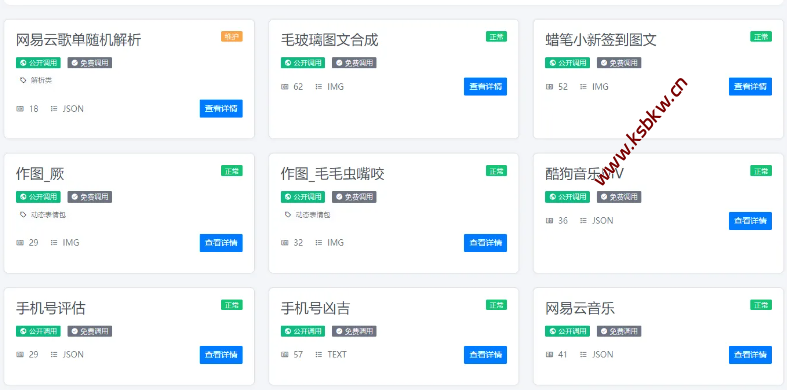Open 查看详情 for 手机号评估
787x390 pixels.
point(221,355)
